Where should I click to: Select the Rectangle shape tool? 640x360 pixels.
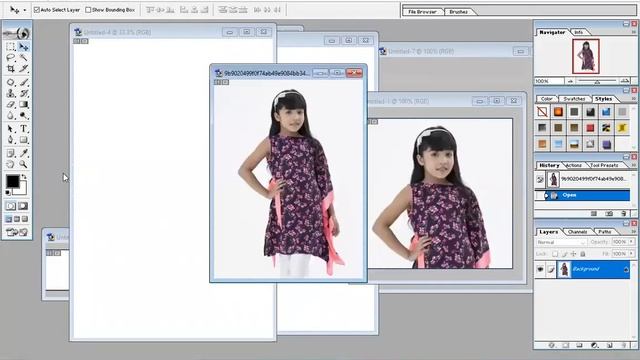point(24,140)
